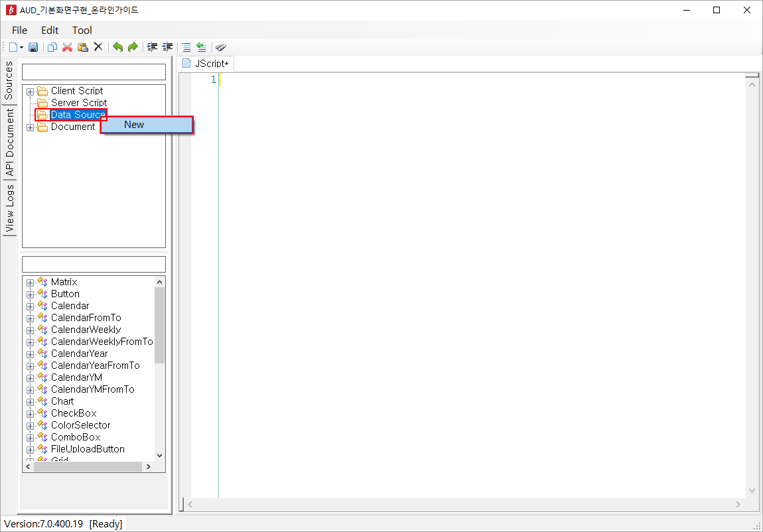Expand the ComboBox tree node

[30, 438]
